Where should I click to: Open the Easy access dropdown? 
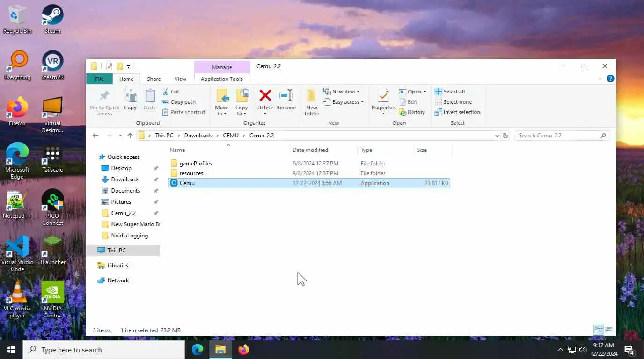point(344,102)
